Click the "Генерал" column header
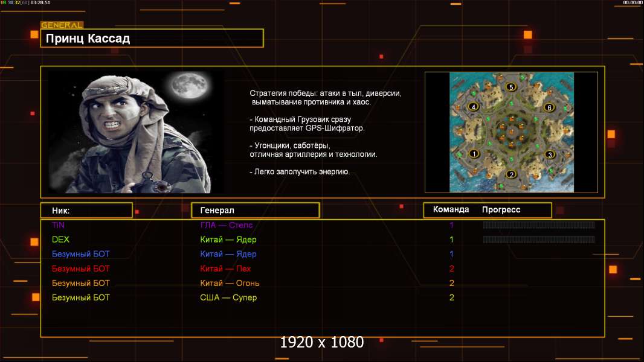Viewport: 644px width, 362px height. click(x=217, y=211)
